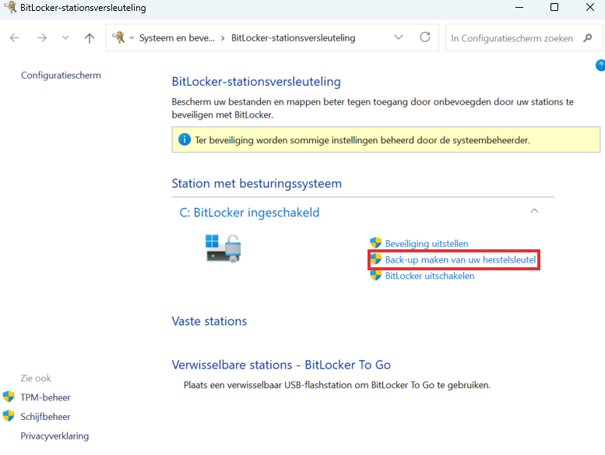Close the BitLocker window
Image resolution: width=605 pixels, height=455 pixels.
click(590, 7)
